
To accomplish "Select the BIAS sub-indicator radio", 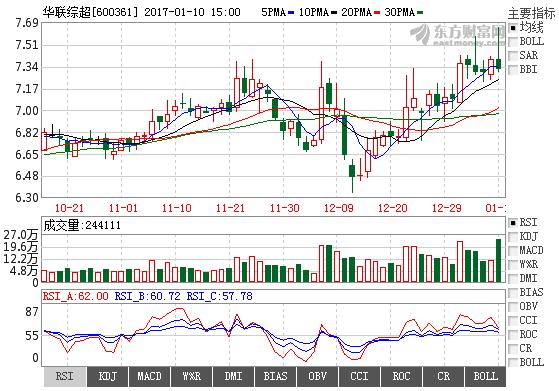I will 513,293.
